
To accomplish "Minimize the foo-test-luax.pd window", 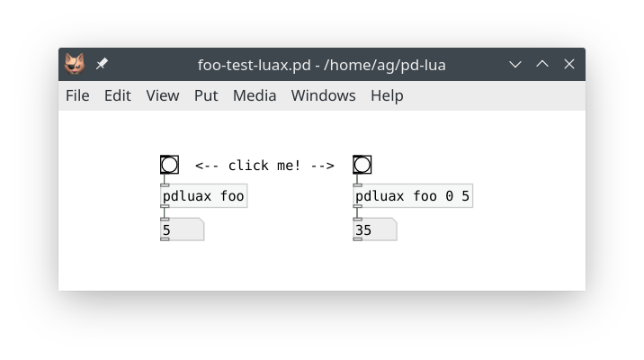I will (x=515, y=65).
